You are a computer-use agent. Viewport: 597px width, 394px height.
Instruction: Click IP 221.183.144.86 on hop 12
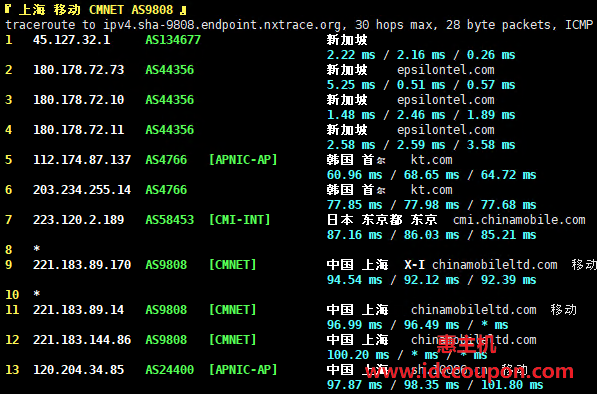82,340
